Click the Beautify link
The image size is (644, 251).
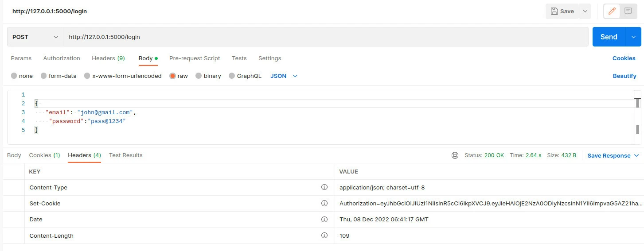(624, 76)
